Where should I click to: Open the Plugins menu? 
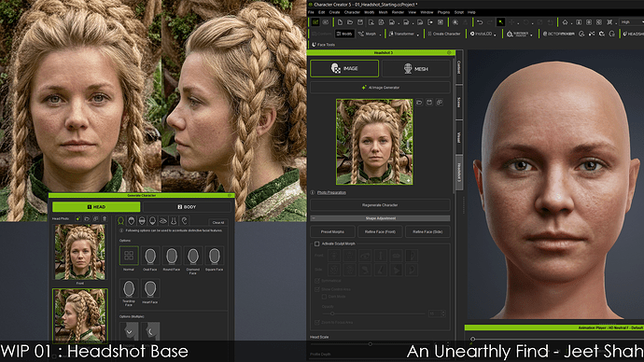coord(443,12)
